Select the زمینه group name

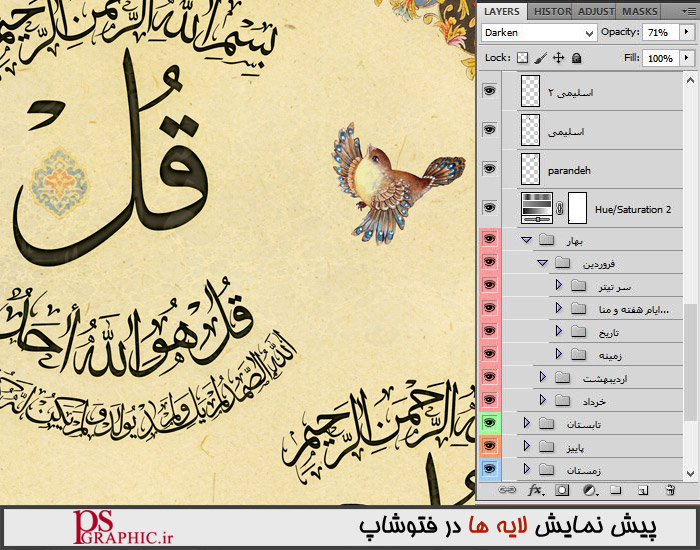pos(610,356)
